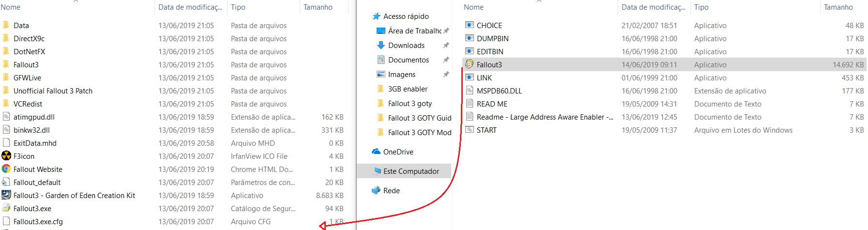This screenshot has width=868, height=230.
Task: Select the Vault Boy Fallout3 application icon
Action: [x=469, y=64]
